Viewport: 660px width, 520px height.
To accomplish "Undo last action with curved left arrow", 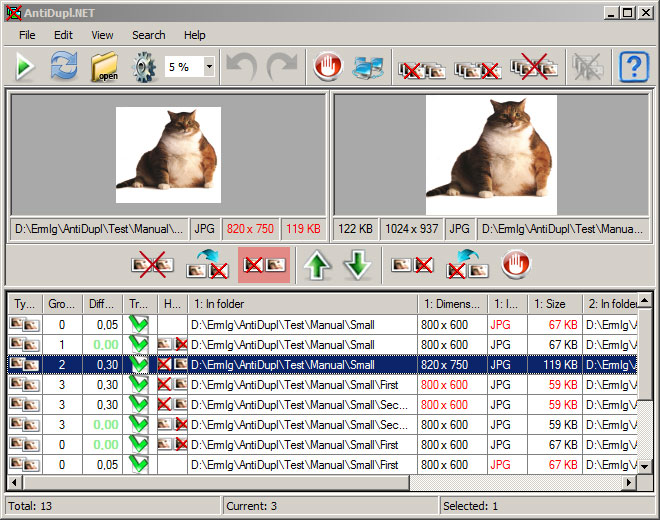I will pos(242,66).
